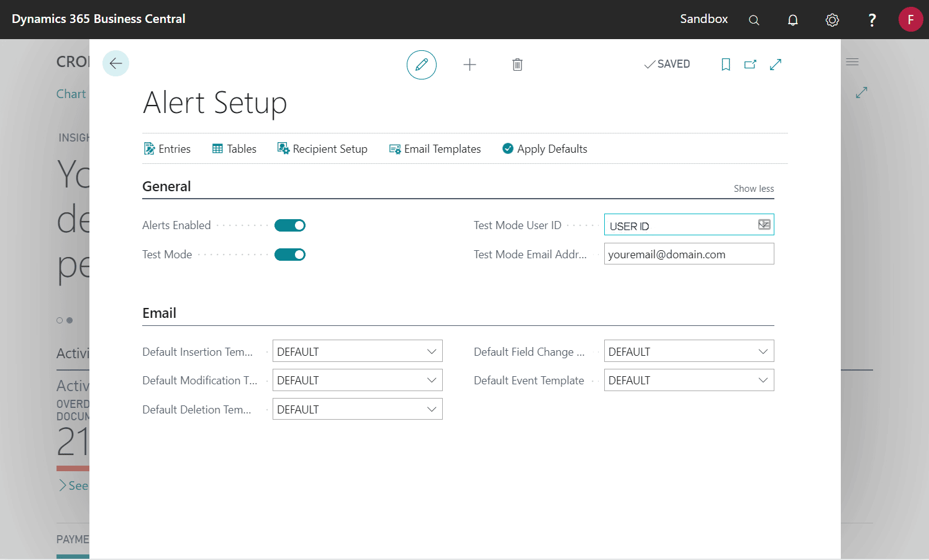Open the notifications bell

coord(793,20)
